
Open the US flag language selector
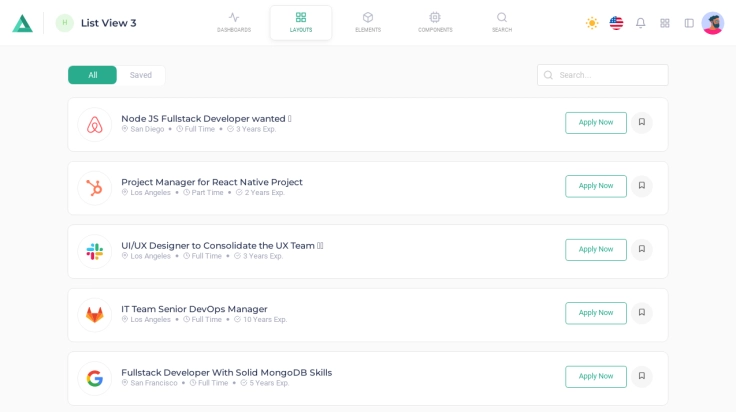tap(616, 23)
